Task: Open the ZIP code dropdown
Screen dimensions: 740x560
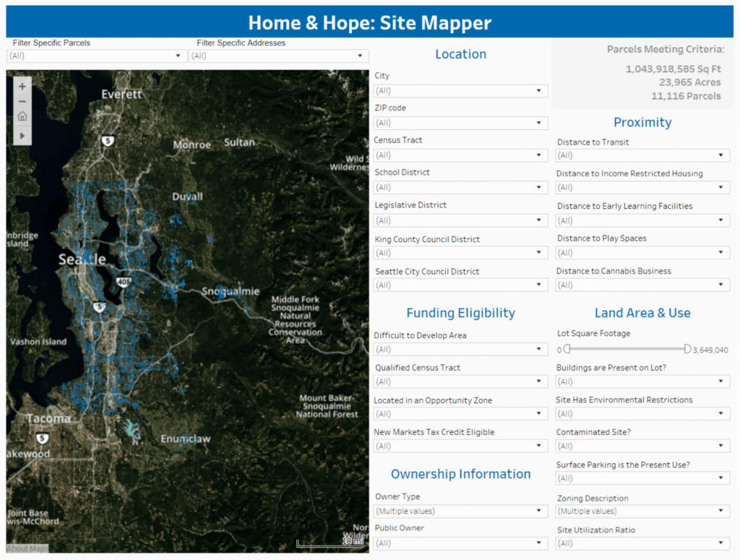Action: click(x=540, y=123)
